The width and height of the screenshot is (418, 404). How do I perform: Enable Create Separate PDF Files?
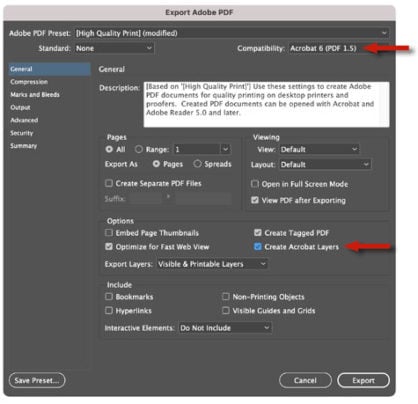pos(109,183)
